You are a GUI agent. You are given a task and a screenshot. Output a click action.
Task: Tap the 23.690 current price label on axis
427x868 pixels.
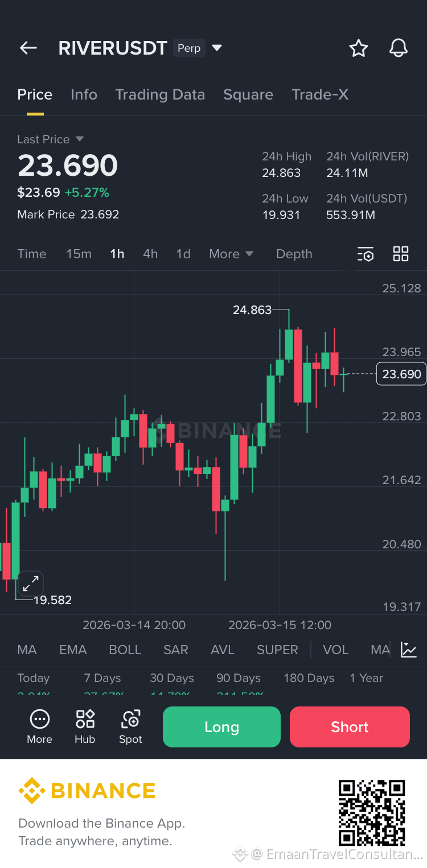[401, 374]
